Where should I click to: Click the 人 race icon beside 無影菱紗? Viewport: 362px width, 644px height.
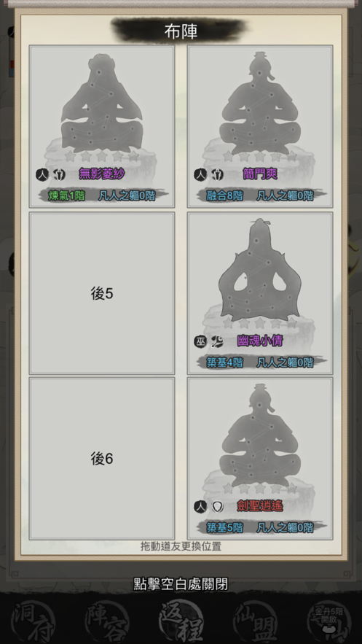pos(42,175)
